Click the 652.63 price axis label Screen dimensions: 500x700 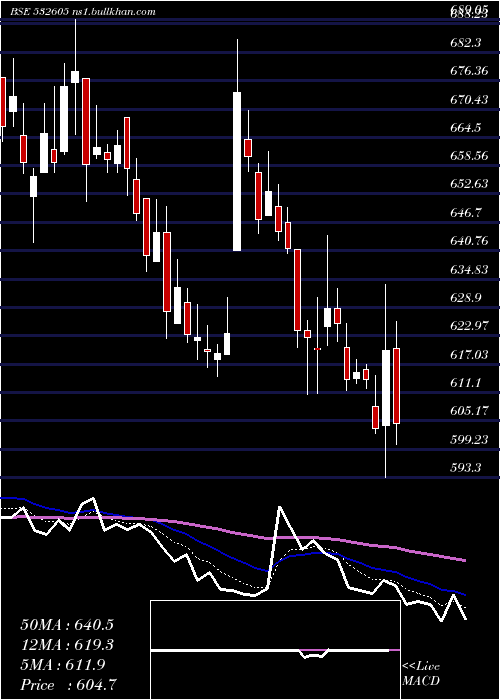click(x=470, y=184)
